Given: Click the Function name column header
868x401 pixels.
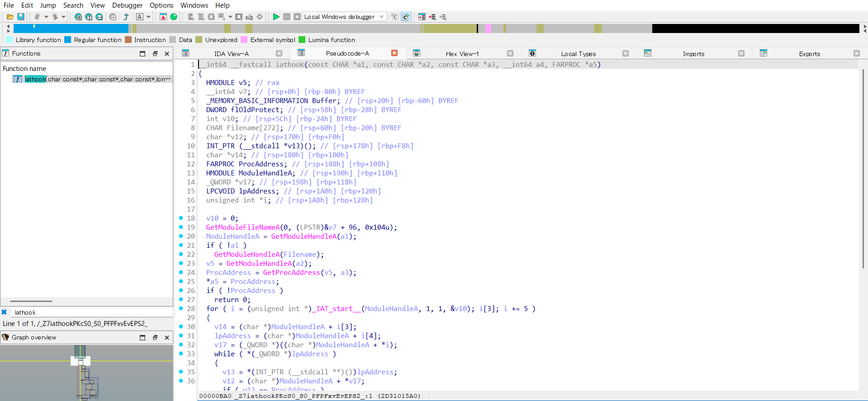Looking at the screenshot, I should point(24,69).
